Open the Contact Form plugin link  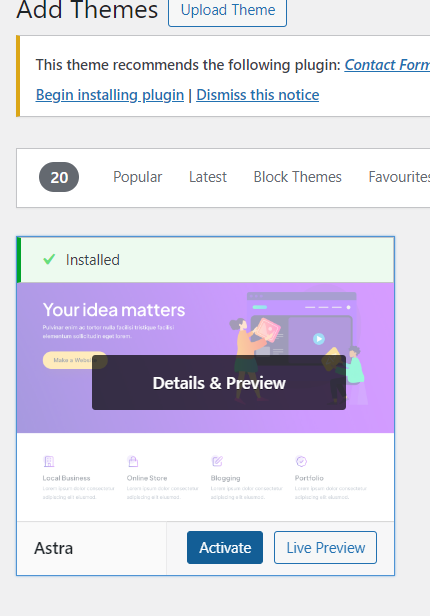pos(387,65)
